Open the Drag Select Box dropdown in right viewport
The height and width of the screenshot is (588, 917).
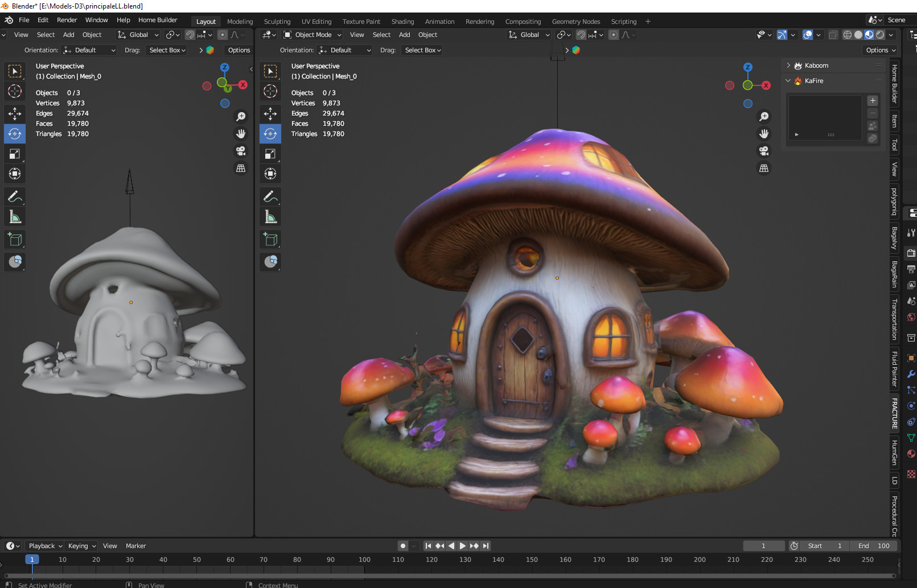coord(423,50)
